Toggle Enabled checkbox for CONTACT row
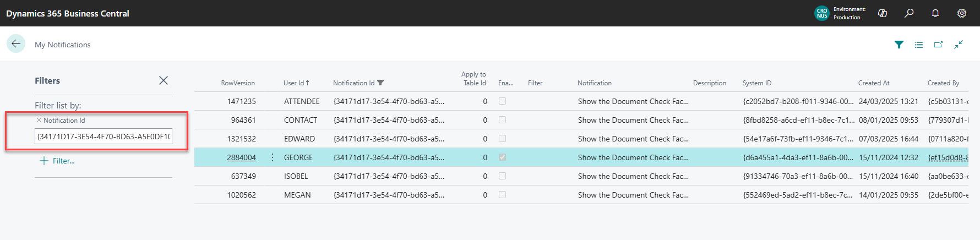980x240 pixels. [502, 120]
